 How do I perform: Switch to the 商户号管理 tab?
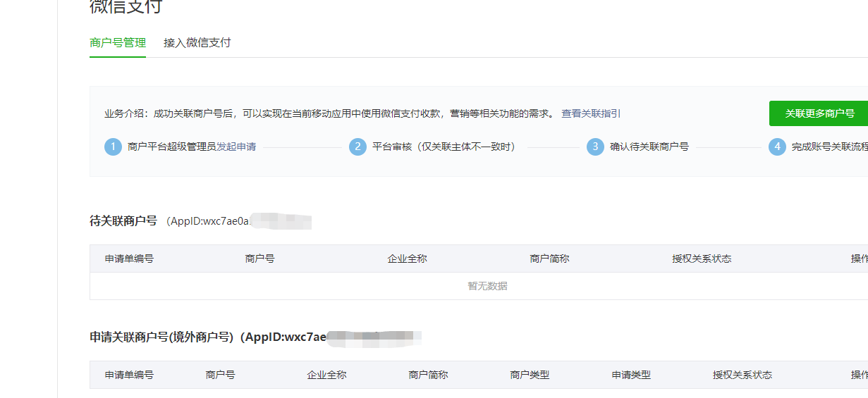pyautogui.click(x=118, y=42)
